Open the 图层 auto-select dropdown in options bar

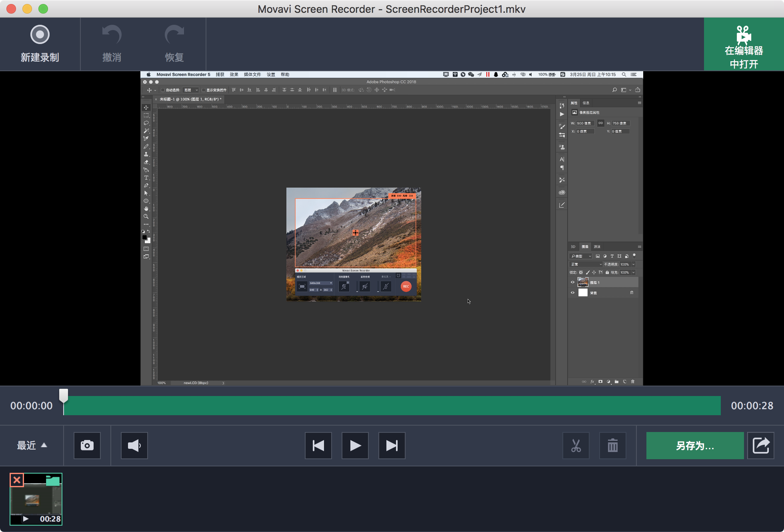point(190,90)
